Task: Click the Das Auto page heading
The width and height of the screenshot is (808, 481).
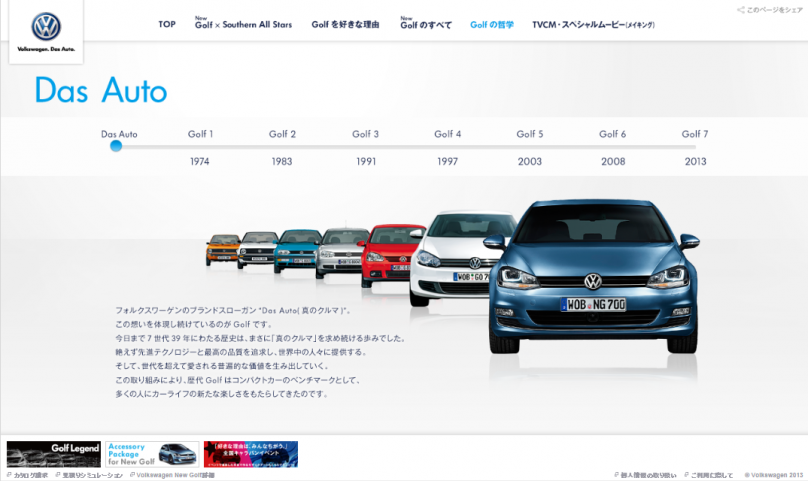Action: tap(101, 90)
